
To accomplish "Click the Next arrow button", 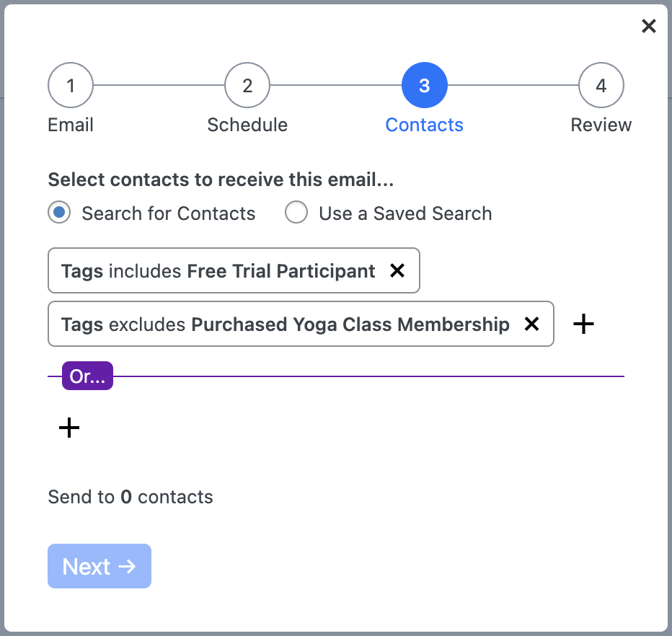I will [x=100, y=566].
